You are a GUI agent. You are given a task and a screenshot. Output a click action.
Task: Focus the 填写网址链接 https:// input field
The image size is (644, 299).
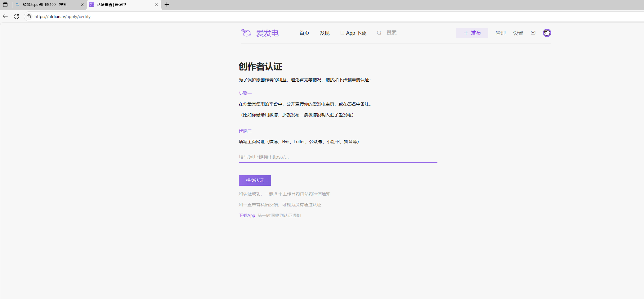pos(338,157)
